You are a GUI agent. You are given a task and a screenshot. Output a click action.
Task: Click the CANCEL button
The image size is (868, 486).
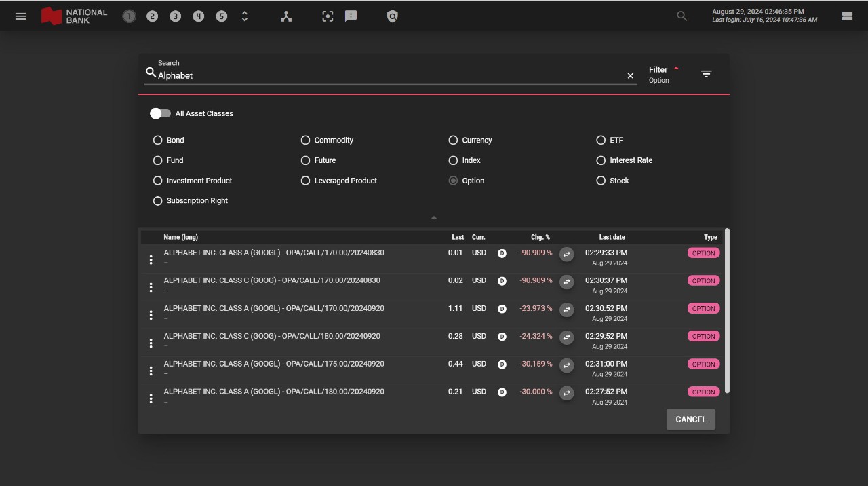coord(690,419)
